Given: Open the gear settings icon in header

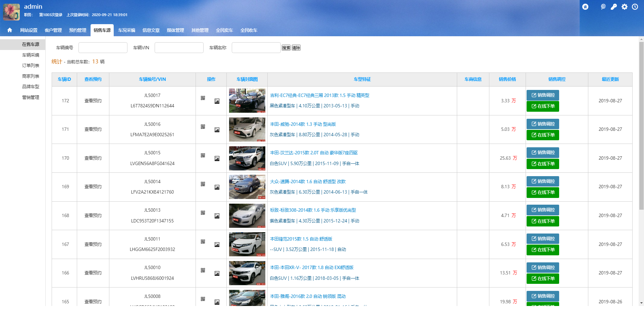Looking at the screenshot, I should [x=624, y=7].
